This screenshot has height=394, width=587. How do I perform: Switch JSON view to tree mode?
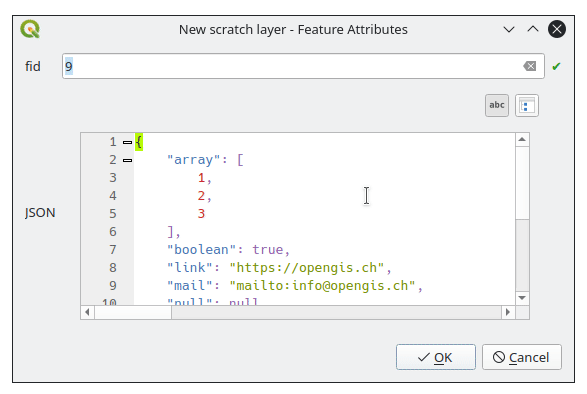point(526,105)
